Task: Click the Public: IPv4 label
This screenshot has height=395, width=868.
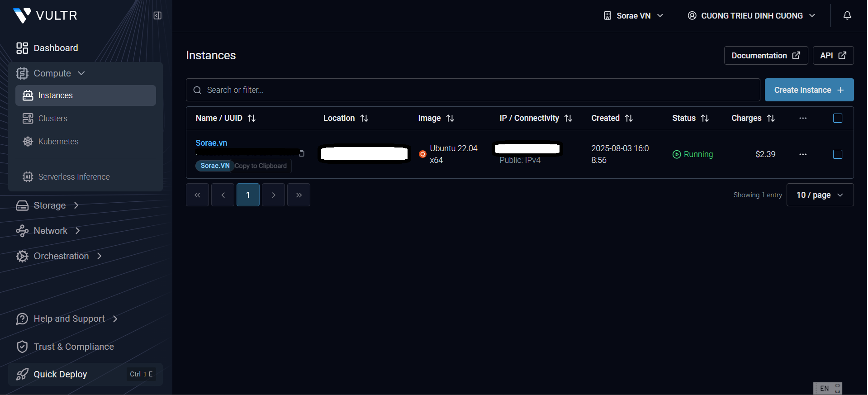Action: 520,160
